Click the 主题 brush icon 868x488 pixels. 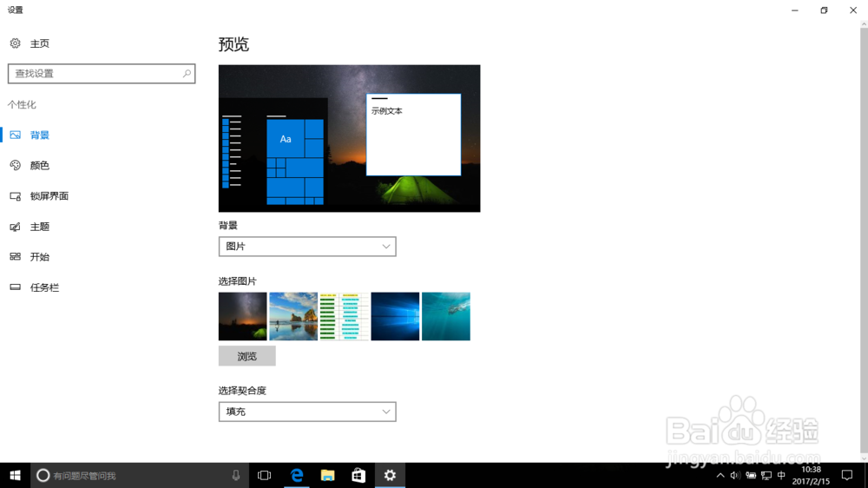[15, 227]
